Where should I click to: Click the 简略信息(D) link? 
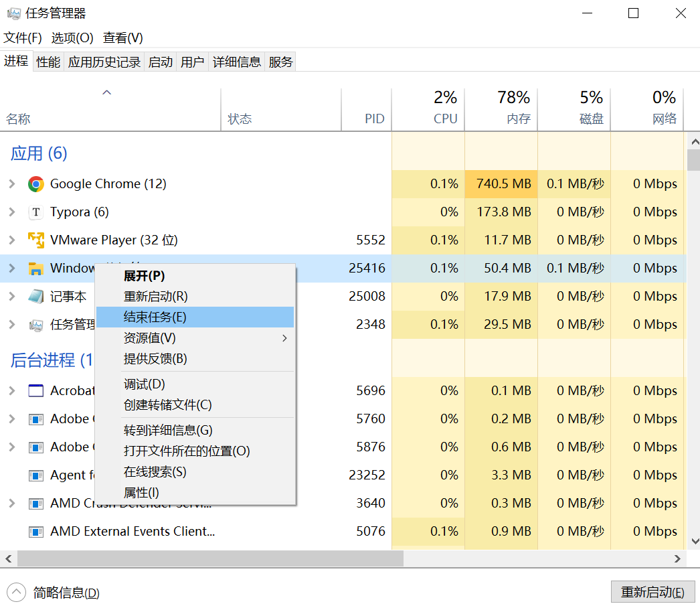66,593
